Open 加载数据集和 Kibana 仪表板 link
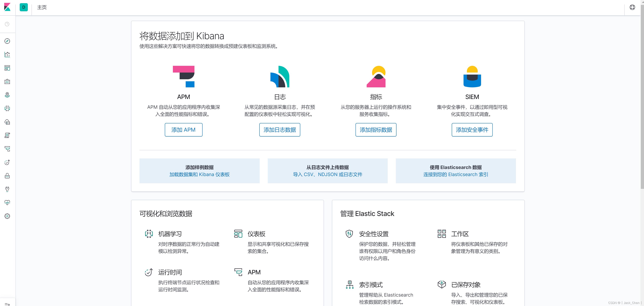644x306 pixels. point(200,174)
